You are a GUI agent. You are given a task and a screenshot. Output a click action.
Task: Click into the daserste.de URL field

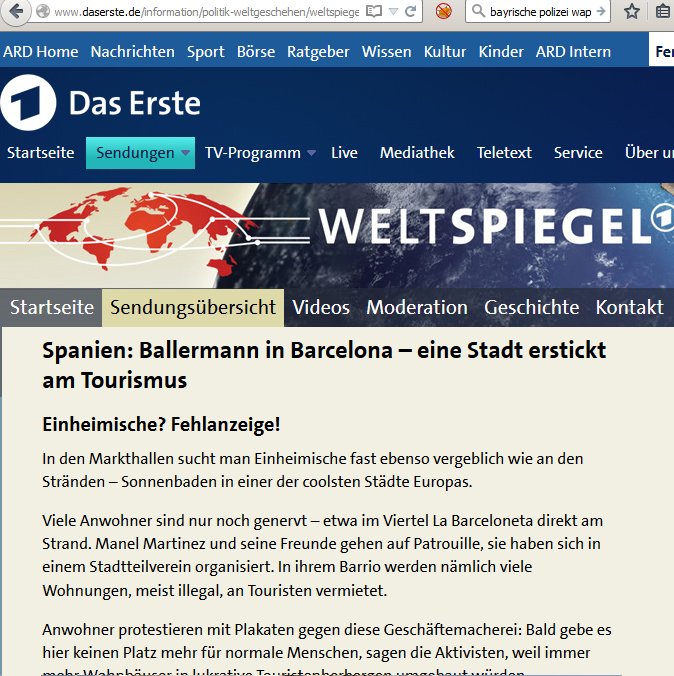(x=206, y=12)
